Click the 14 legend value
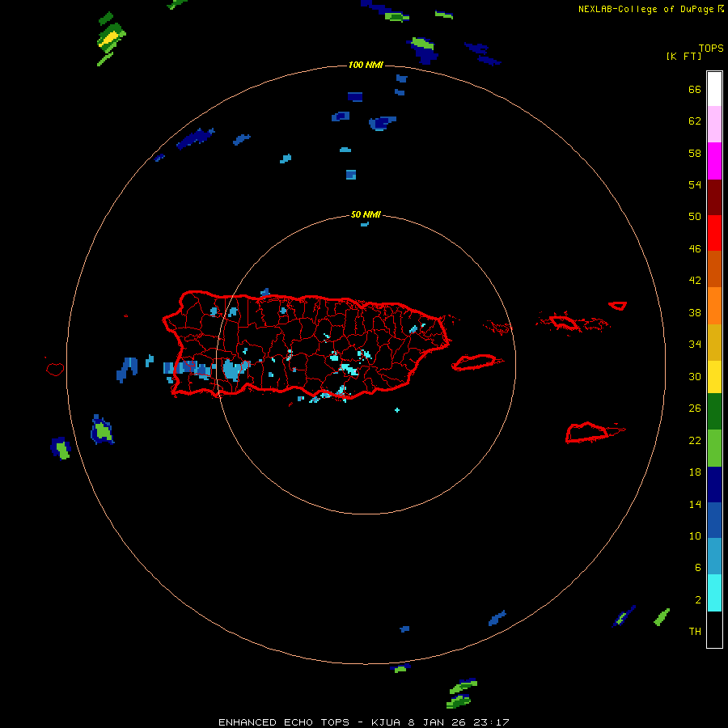 coord(695,504)
